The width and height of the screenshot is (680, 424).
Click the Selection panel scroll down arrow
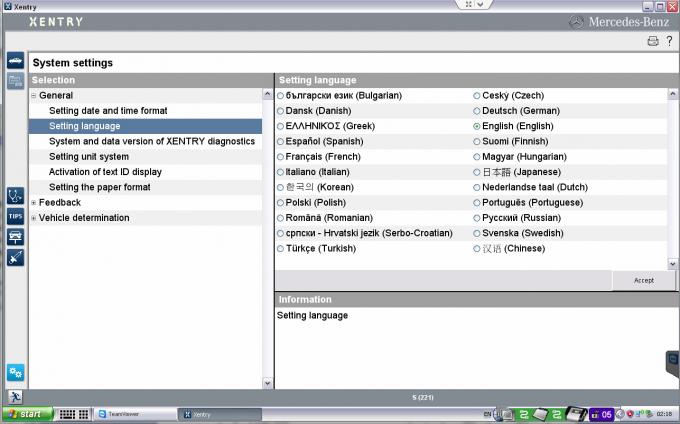268,383
